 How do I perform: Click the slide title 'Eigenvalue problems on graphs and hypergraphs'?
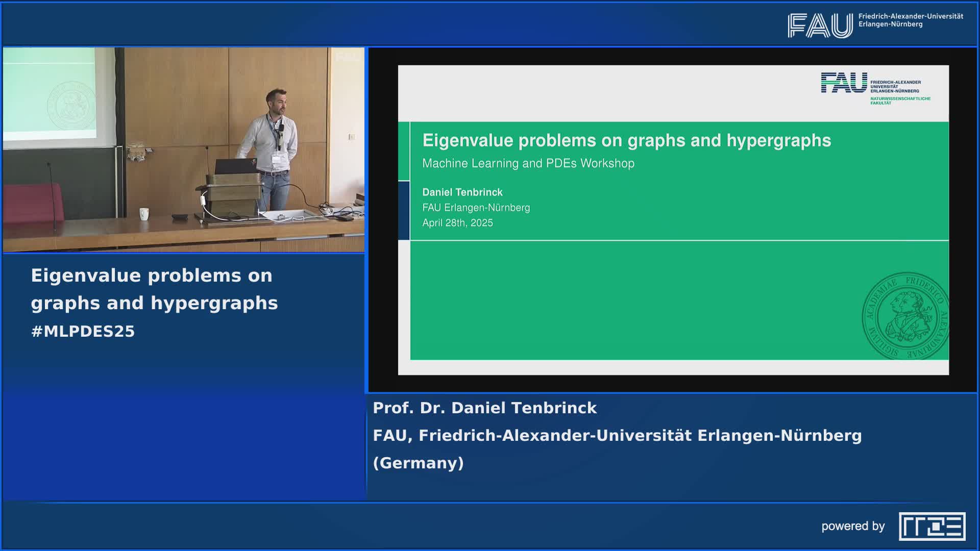click(x=626, y=140)
